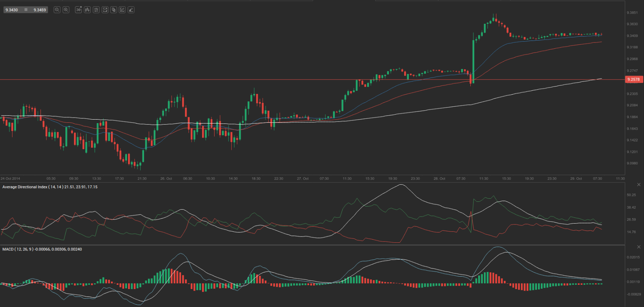The height and width of the screenshot is (307, 644).
Task: Click the duplicate chart copy icon
Action: pyautogui.click(x=113, y=10)
